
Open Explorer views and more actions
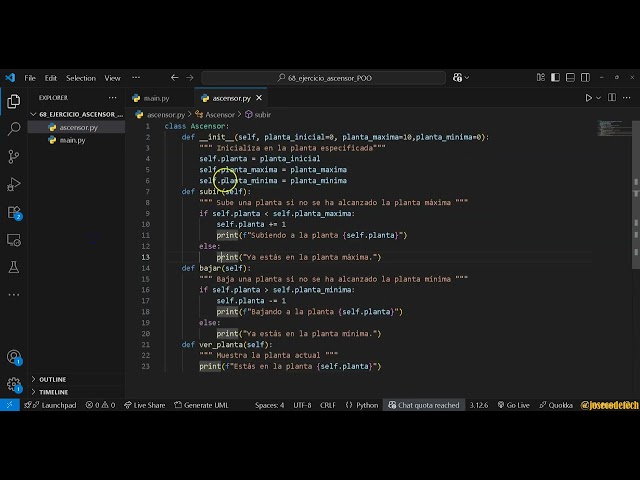pos(112,98)
